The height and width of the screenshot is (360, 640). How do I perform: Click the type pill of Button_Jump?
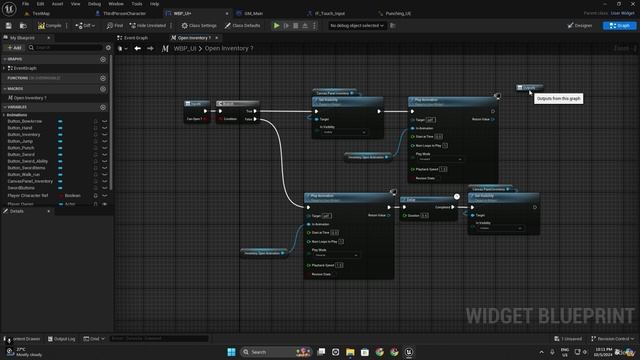point(60,141)
